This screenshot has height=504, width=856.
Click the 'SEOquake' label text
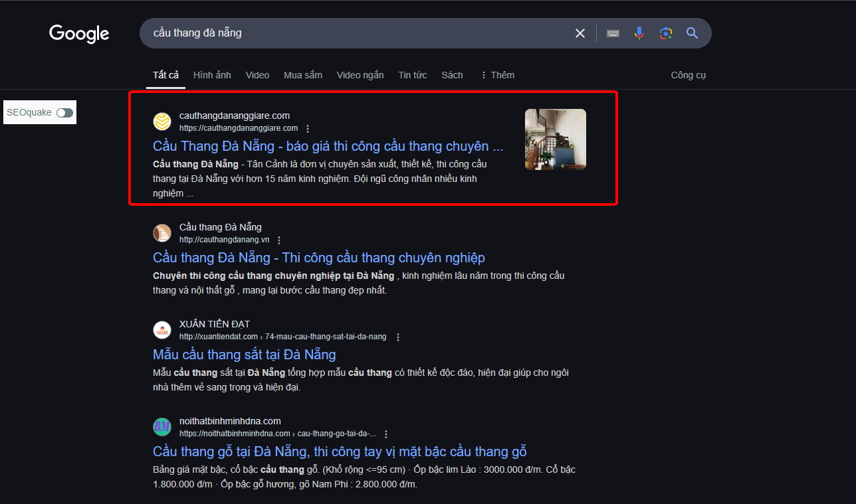(29, 113)
